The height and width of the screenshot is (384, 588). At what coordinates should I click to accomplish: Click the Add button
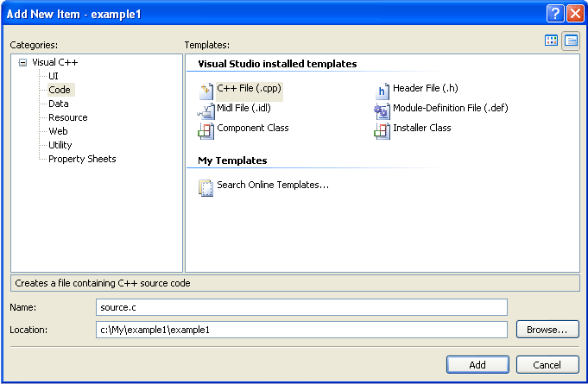coord(477,364)
